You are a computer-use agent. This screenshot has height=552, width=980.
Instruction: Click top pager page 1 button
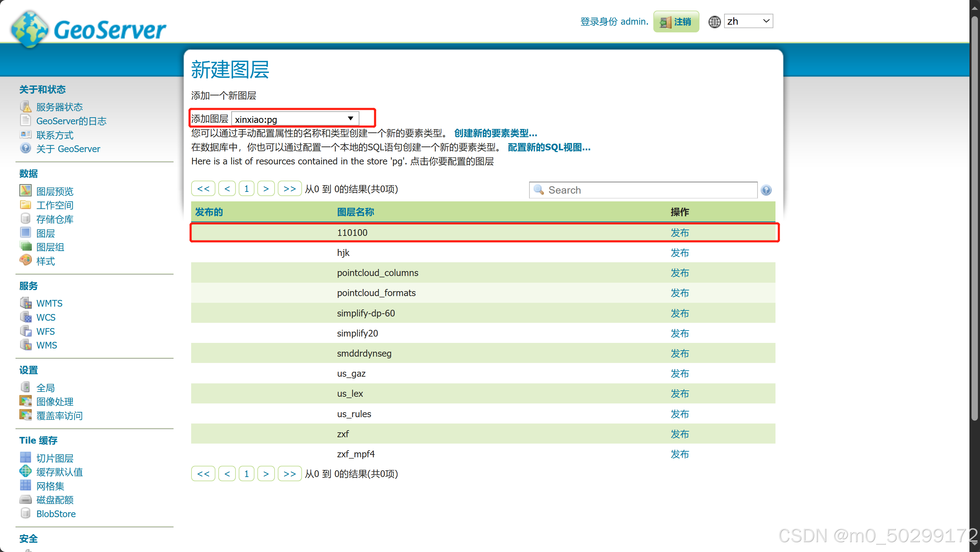[x=246, y=189]
